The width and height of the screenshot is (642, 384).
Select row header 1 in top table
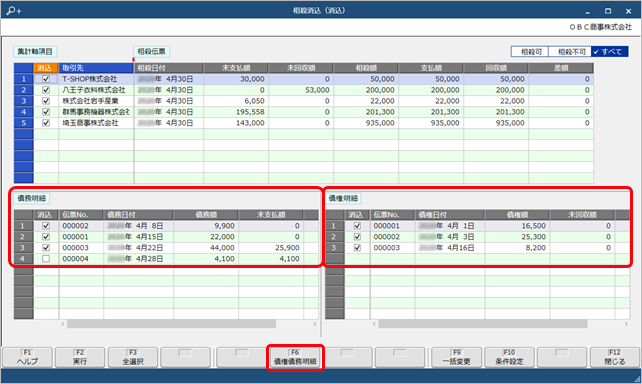point(23,79)
